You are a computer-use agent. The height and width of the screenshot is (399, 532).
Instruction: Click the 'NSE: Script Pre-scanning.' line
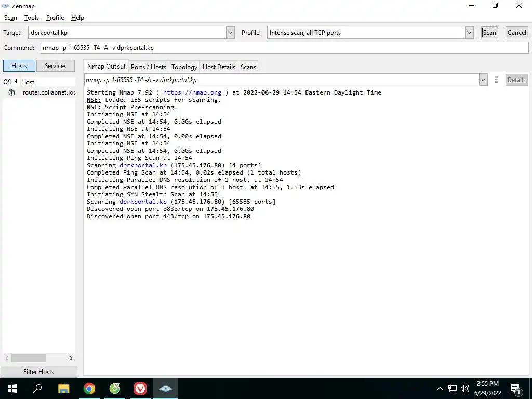(132, 107)
